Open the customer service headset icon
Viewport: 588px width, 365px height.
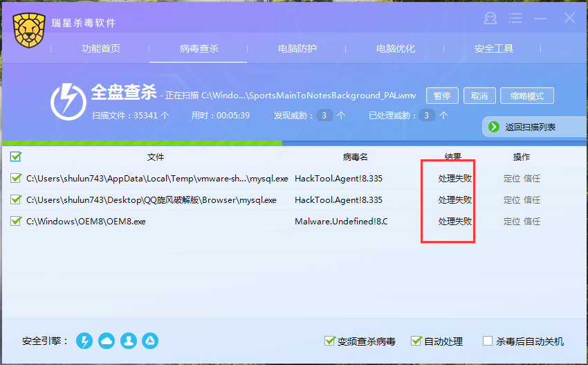point(490,18)
